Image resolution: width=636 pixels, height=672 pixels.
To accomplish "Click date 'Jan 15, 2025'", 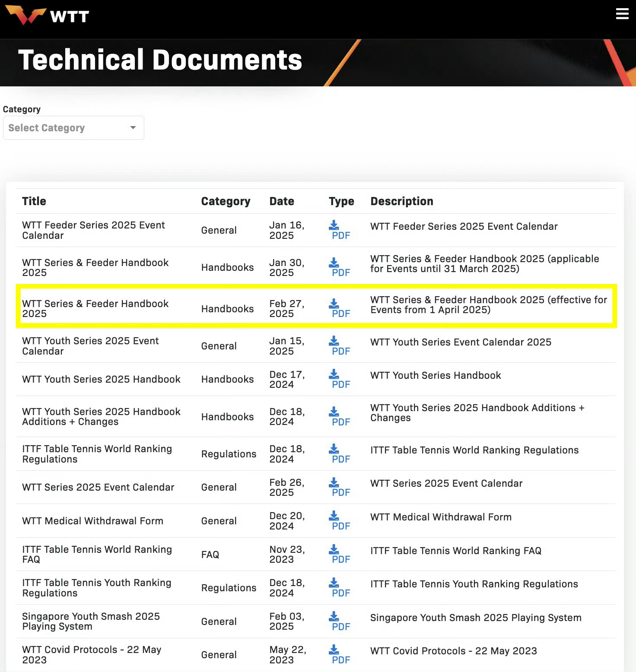I will (x=287, y=346).
